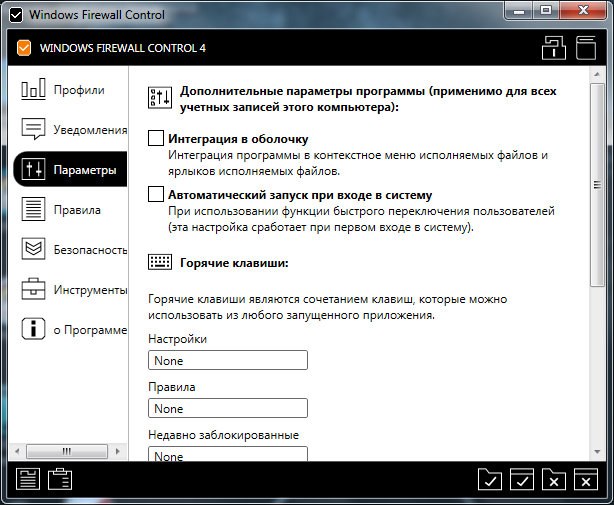Image resolution: width=614 pixels, height=505 pixels.
Task: Click the list panel icon at bottom left
Action: point(28,479)
